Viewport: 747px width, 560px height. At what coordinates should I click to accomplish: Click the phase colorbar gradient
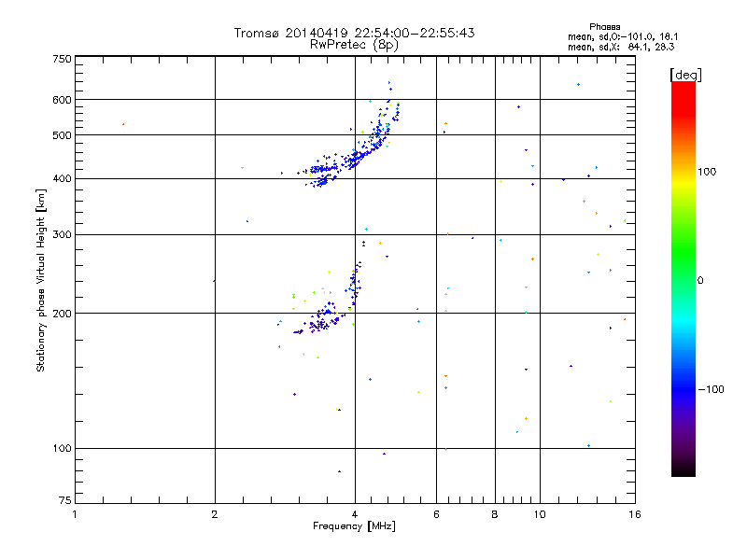point(684,278)
